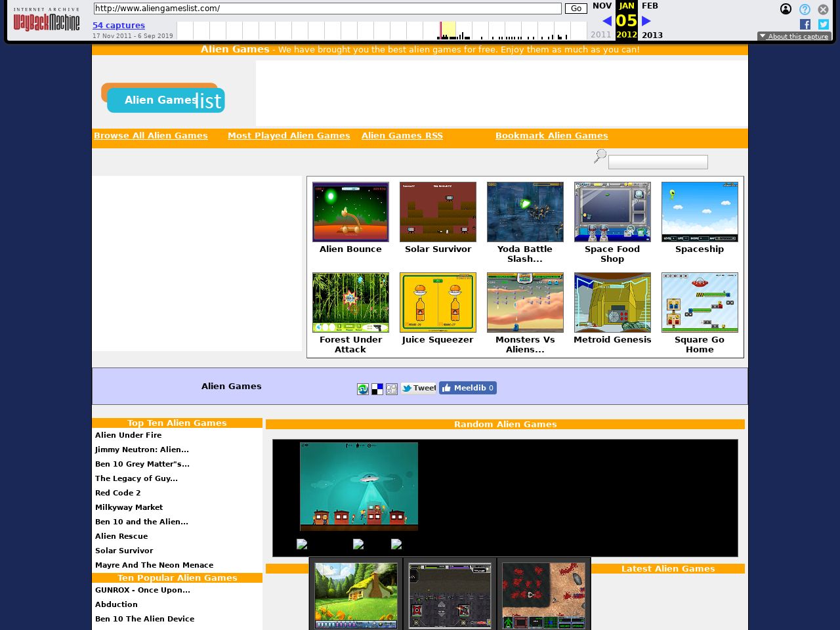This screenshot has width=840, height=630.
Task: Open the Juice Squeezer game thumbnail
Action: [438, 303]
